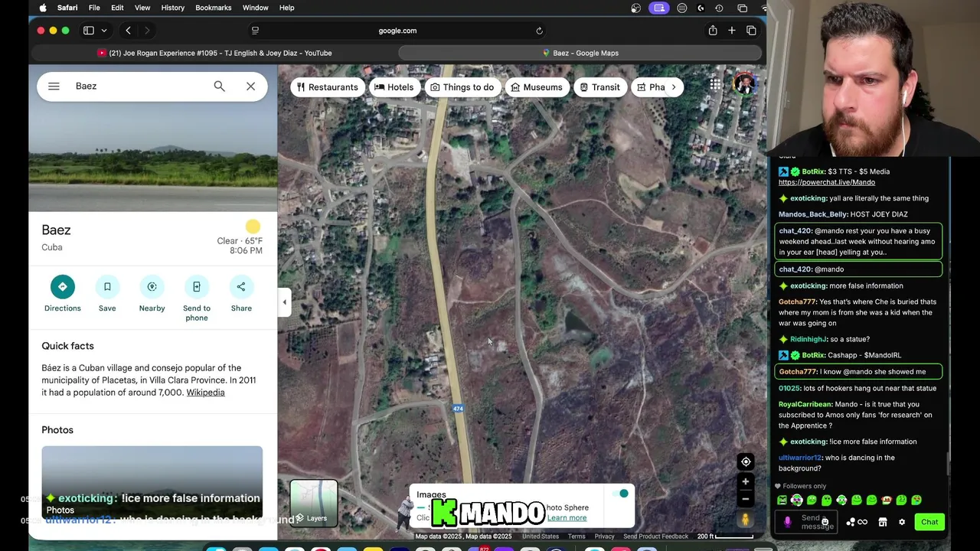Image resolution: width=980 pixels, height=551 pixels.
Task: Filter map by Things to do
Action: coord(462,87)
